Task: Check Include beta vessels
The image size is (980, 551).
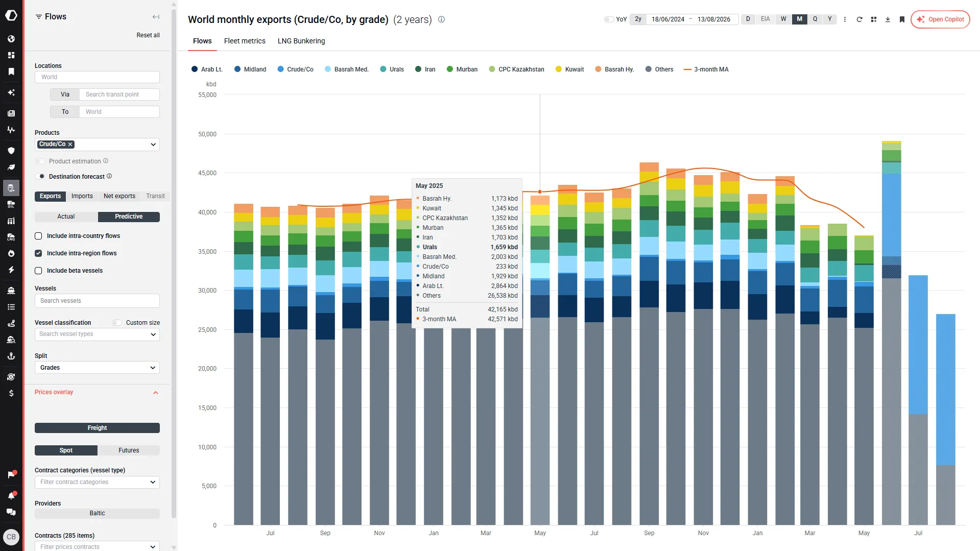Action: point(38,271)
